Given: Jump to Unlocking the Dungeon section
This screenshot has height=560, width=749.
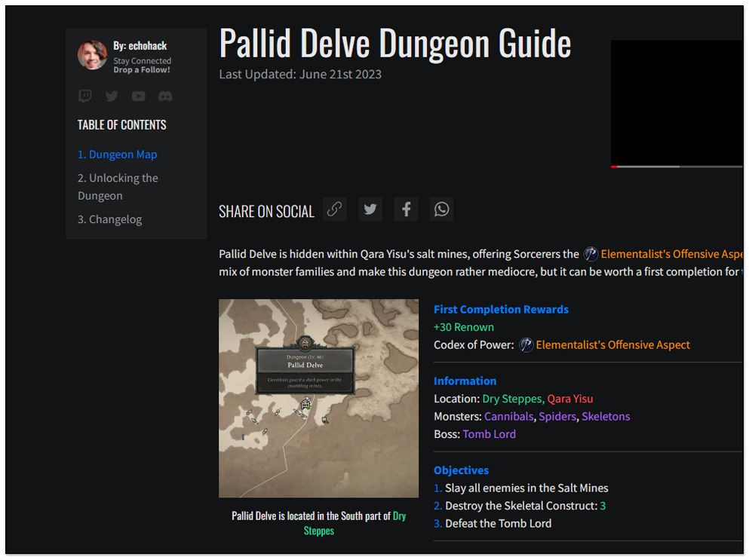Looking at the screenshot, I should coord(118,187).
